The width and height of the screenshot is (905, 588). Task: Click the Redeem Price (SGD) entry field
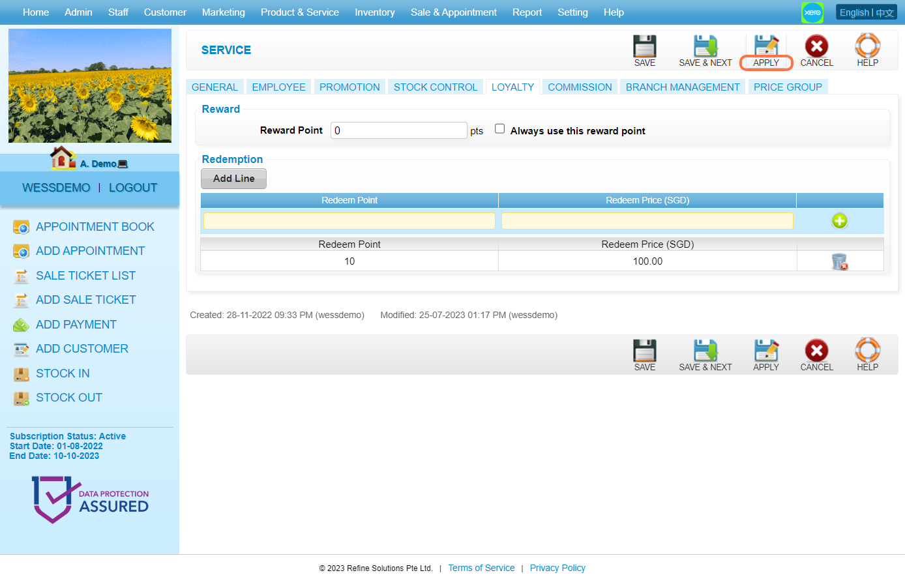click(x=647, y=221)
